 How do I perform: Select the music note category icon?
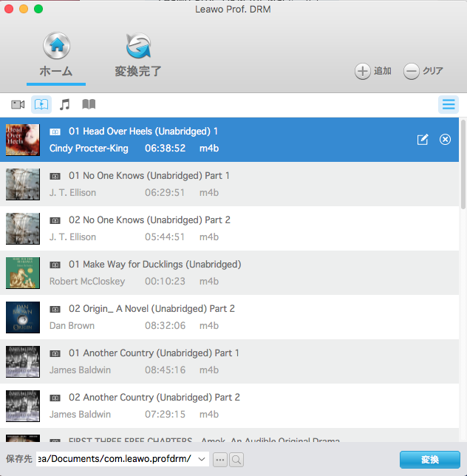pyautogui.click(x=64, y=105)
